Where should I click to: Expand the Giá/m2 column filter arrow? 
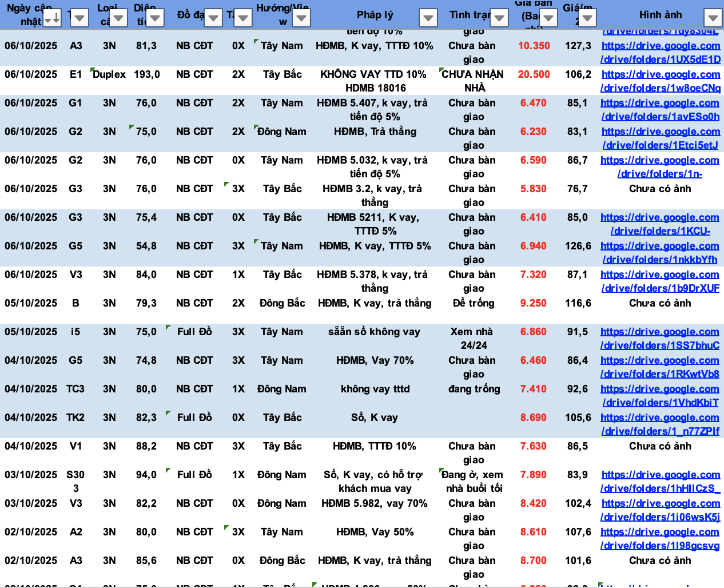click(x=587, y=19)
